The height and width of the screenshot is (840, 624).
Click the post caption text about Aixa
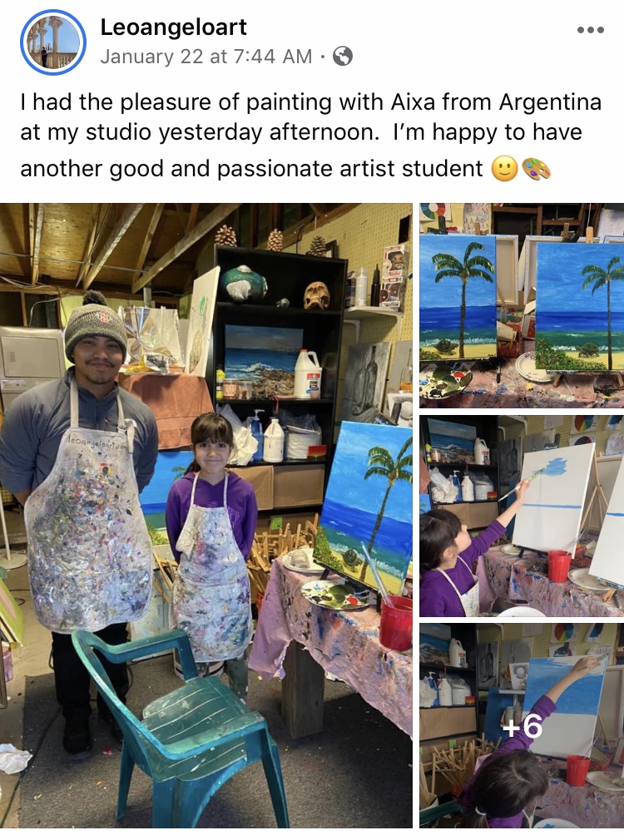tap(311, 135)
